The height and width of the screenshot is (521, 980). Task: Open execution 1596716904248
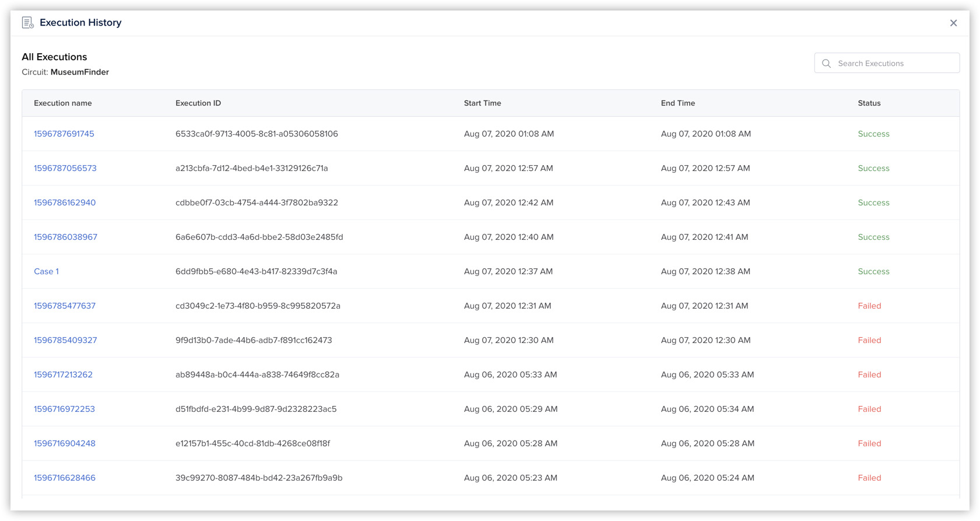pyautogui.click(x=64, y=443)
